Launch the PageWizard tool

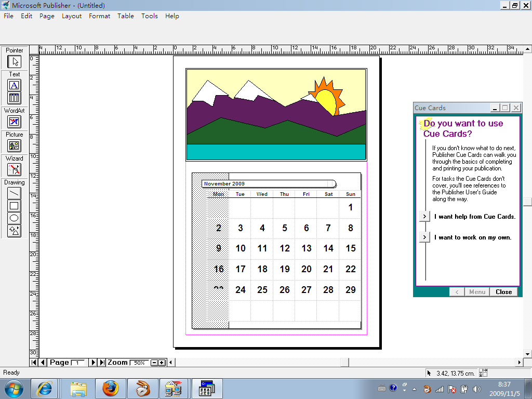[x=14, y=169]
